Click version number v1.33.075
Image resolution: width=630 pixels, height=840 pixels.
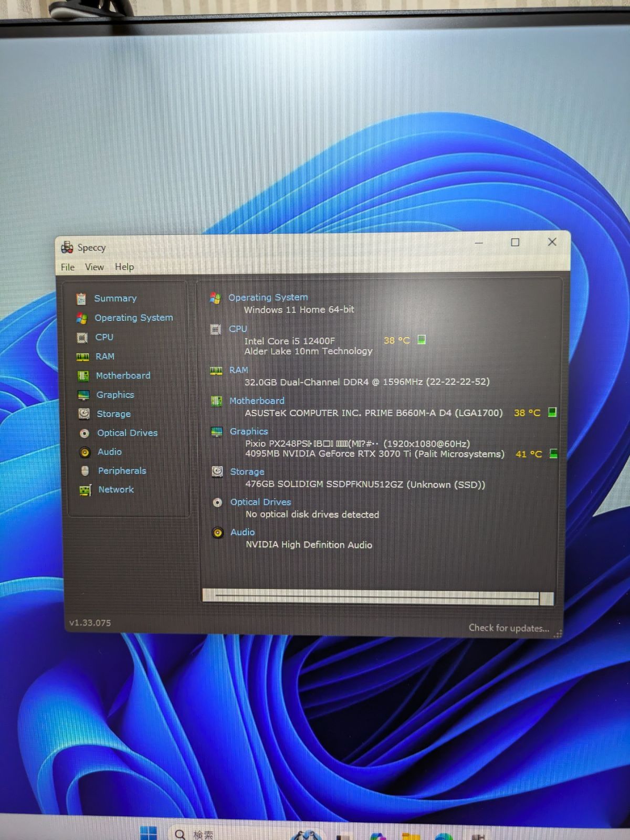pyautogui.click(x=90, y=623)
